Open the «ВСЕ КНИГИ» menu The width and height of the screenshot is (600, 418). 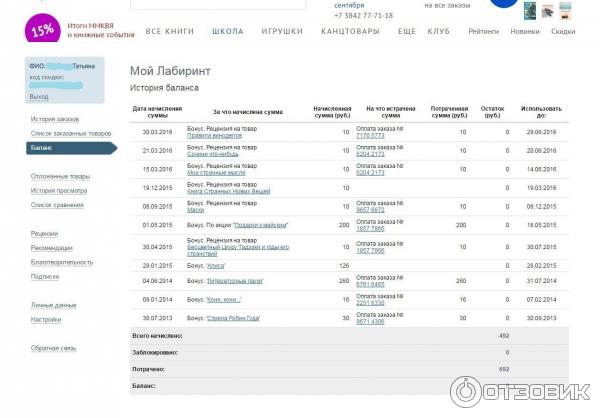click(x=167, y=32)
